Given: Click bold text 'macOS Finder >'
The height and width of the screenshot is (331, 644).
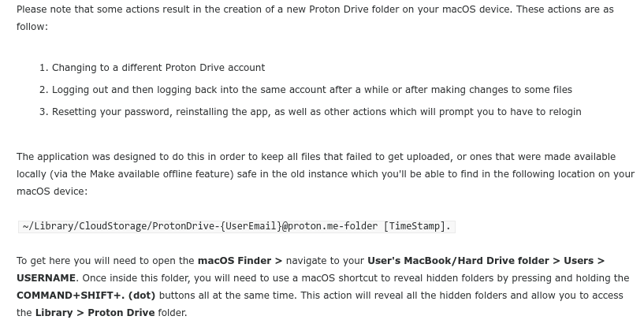Looking at the screenshot, I should pyautogui.click(x=240, y=261).
